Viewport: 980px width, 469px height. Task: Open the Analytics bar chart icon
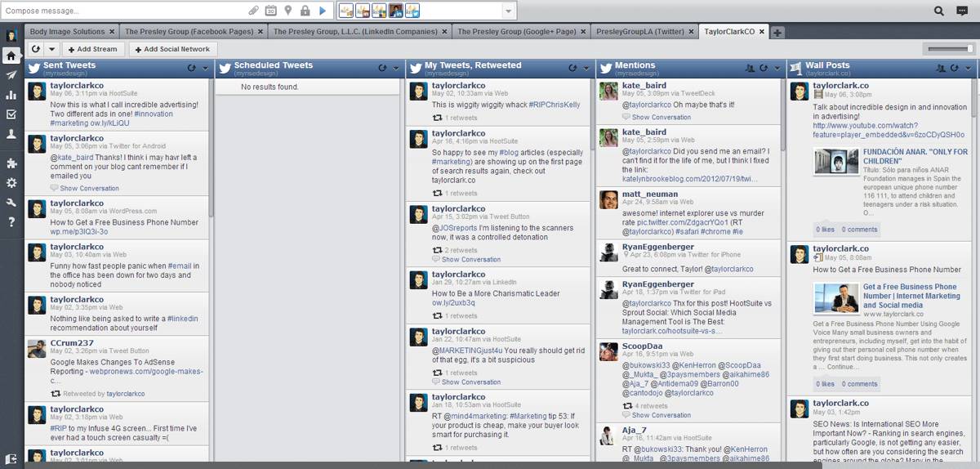click(x=11, y=95)
